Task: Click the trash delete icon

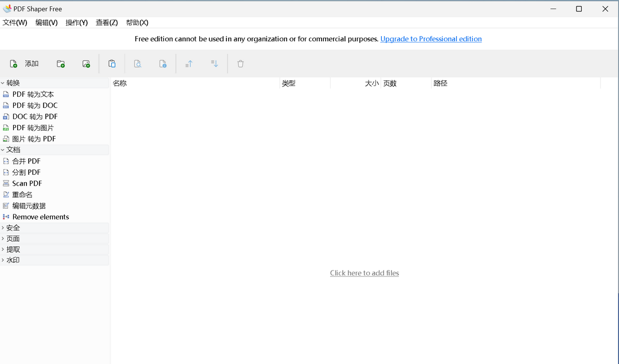Action: click(x=240, y=63)
